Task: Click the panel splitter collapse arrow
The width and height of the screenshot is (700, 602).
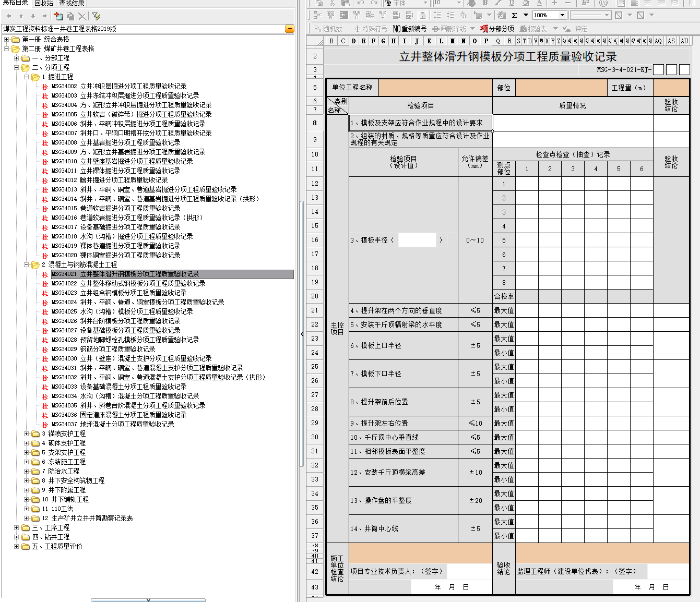Action: tap(302, 334)
